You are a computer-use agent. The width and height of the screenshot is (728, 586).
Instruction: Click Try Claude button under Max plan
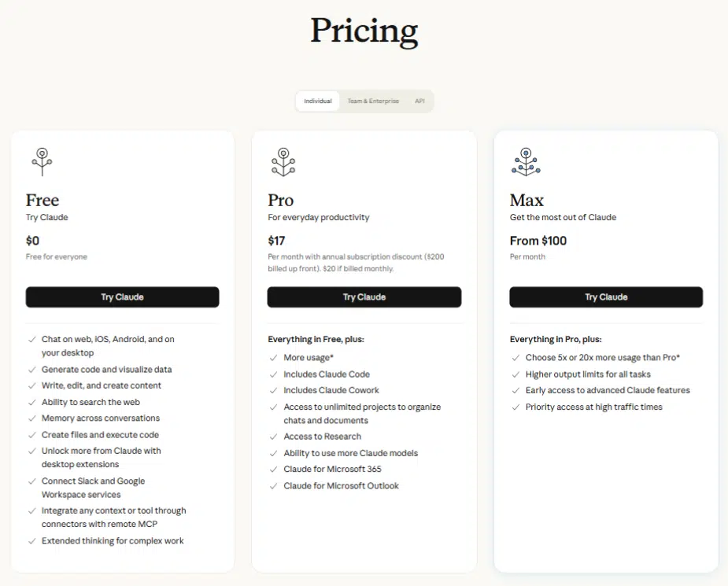pos(606,297)
